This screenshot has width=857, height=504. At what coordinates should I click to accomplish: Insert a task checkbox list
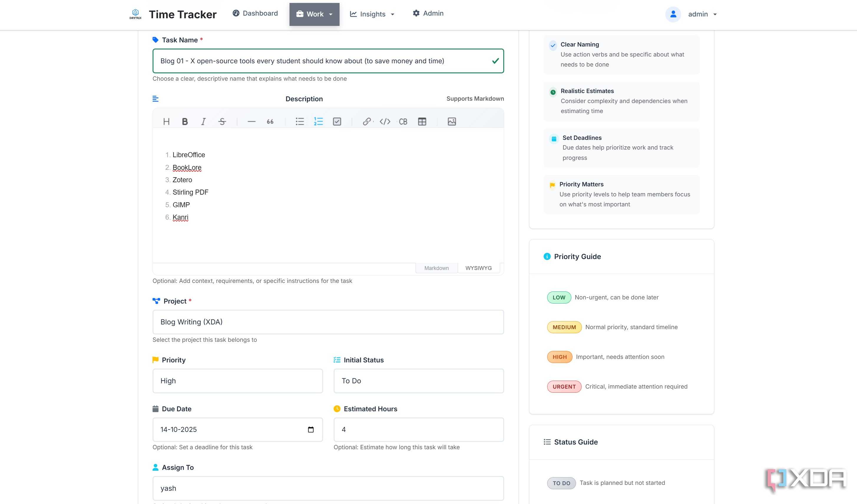(x=337, y=122)
